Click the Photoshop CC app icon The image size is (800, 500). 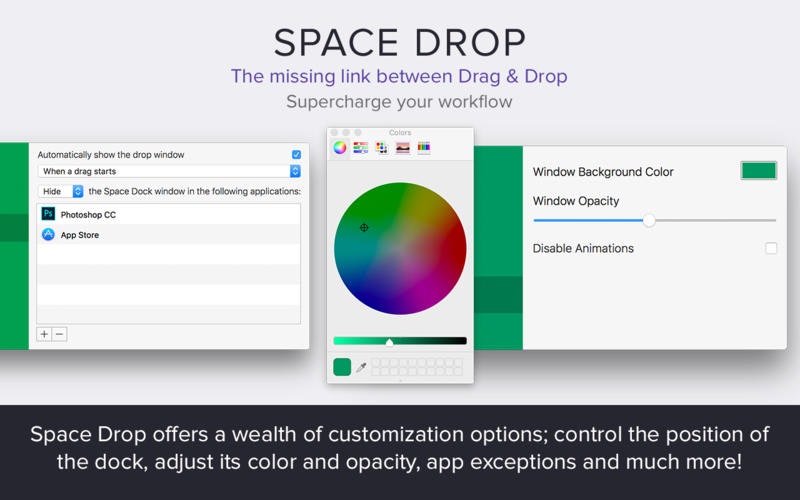48,214
